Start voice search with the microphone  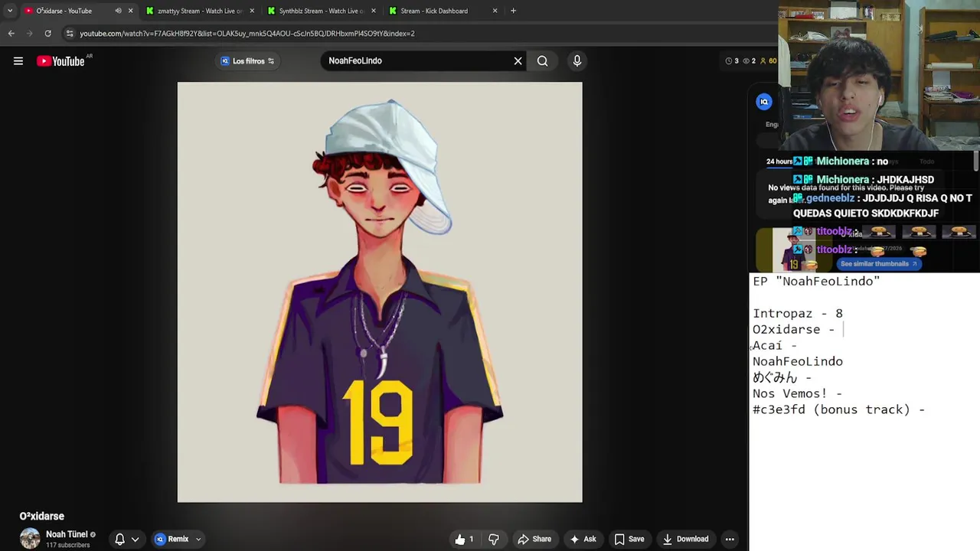pos(577,61)
